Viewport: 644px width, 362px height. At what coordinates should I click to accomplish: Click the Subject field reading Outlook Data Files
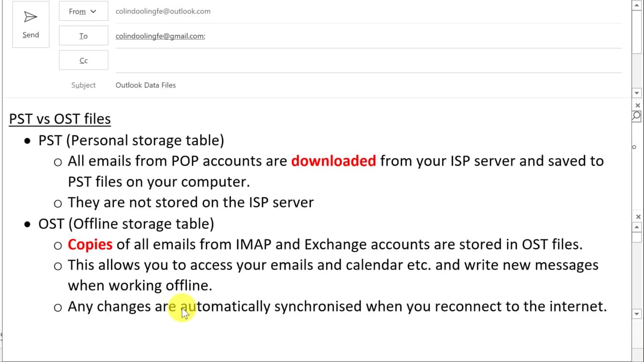click(x=368, y=85)
